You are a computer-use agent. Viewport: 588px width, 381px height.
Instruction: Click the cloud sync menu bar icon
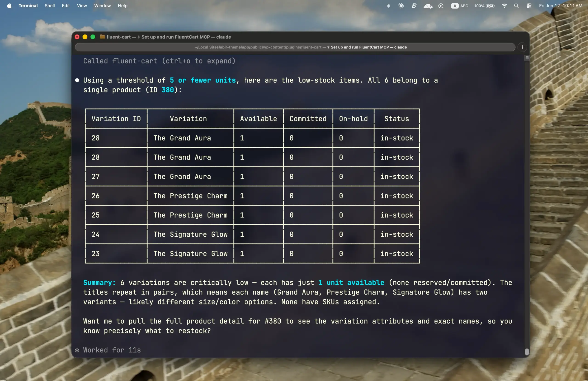click(x=428, y=6)
